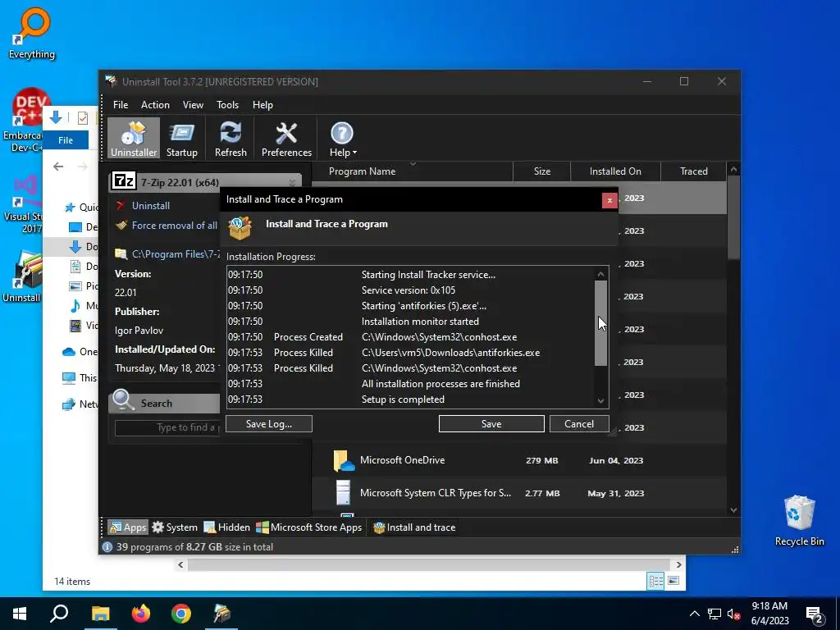Open the Uninstaller toolbar icon

(x=134, y=139)
